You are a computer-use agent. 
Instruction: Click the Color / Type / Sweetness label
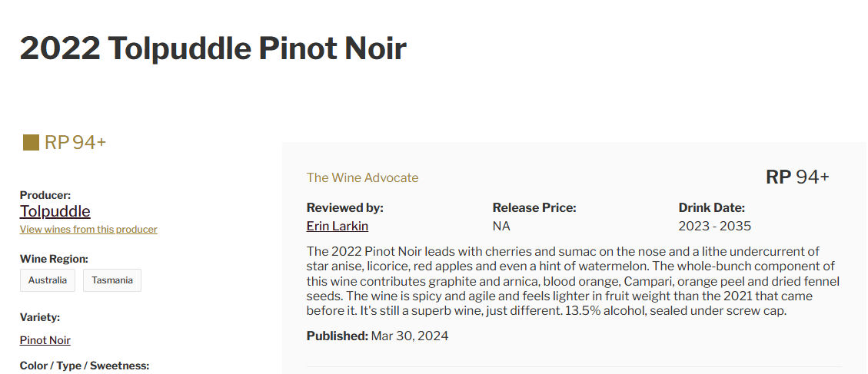tap(85, 366)
